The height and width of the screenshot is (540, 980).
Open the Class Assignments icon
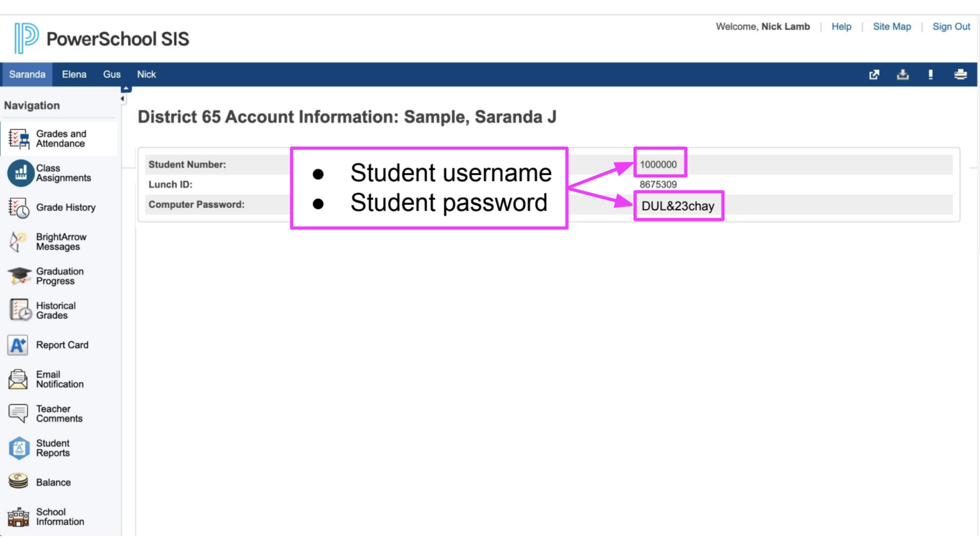pyautogui.click(x=20, y=173)
